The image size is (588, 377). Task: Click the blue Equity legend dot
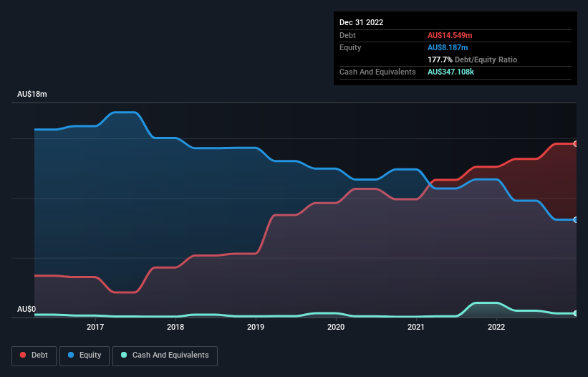point(71,355)
